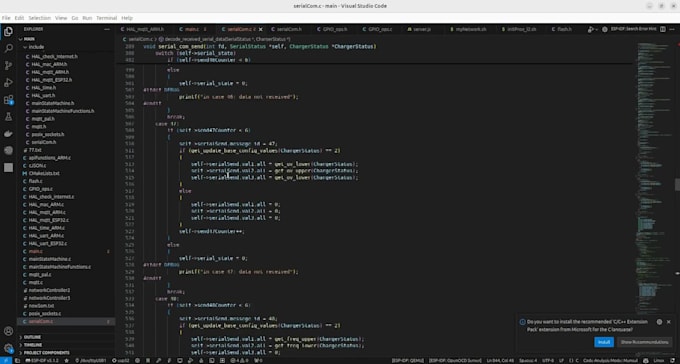Image resolution: width=680 pixels, height=364 pixels.
Task: Click the errors and warnings status counter
Action: pyautogui.click(x=240, y=361)
